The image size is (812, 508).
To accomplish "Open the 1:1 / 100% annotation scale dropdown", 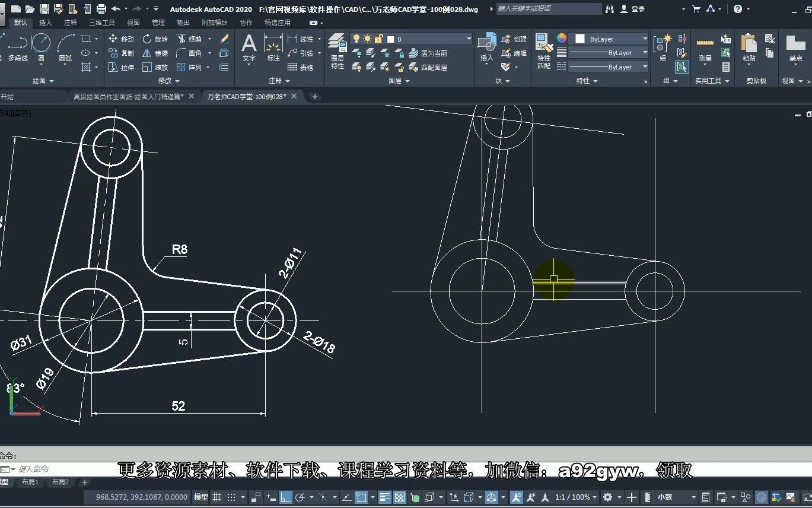I will click(x=576, y=497).
